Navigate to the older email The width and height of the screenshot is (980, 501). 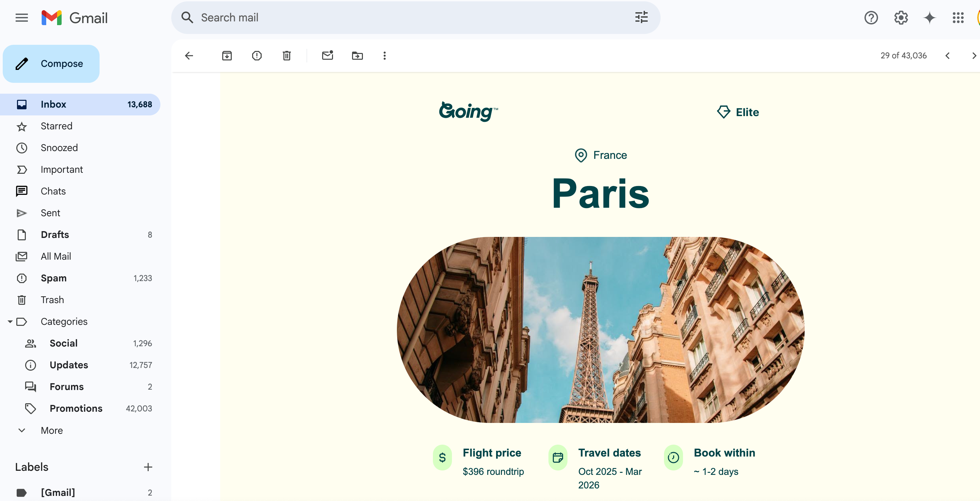point(974,56)
